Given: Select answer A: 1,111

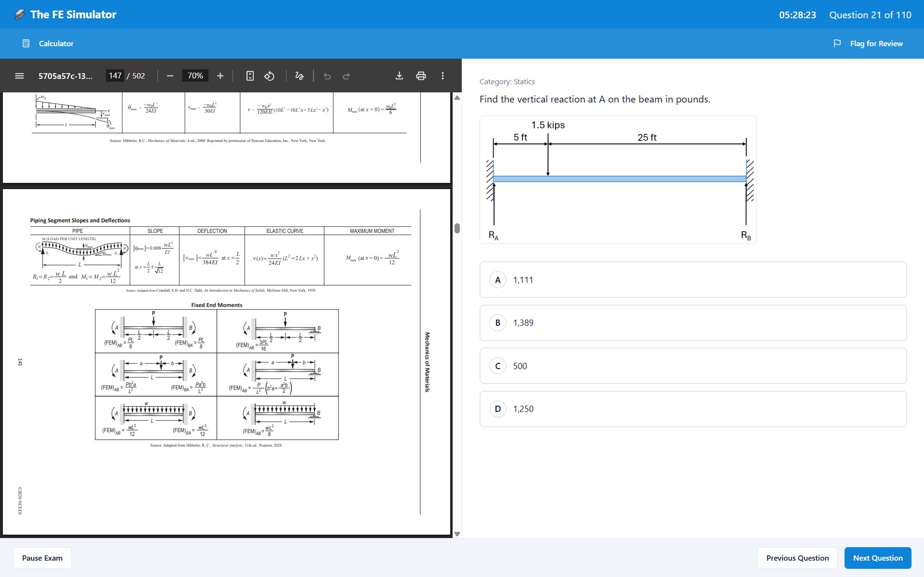Looking at the screenshot, I should pyautogui.click(x=693, y=280).
